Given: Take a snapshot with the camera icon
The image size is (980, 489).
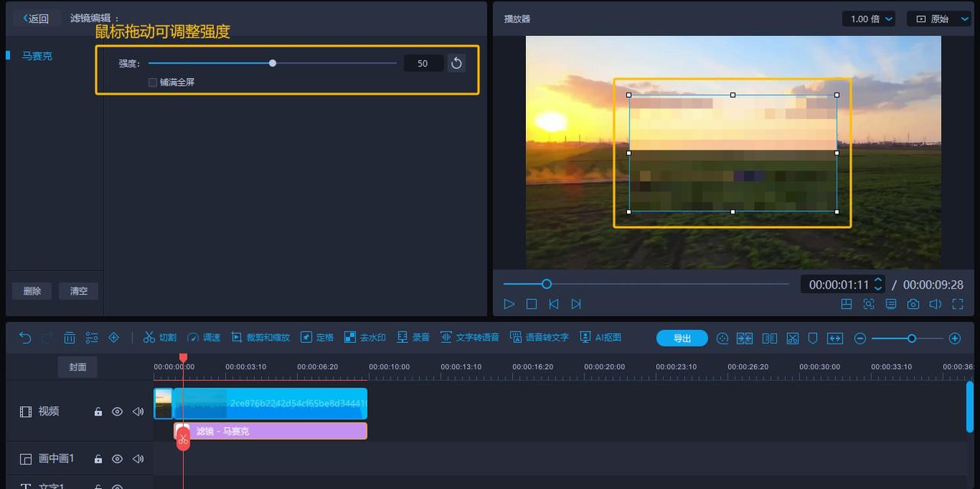Looking at the screenshot, I should click(913, 304).
